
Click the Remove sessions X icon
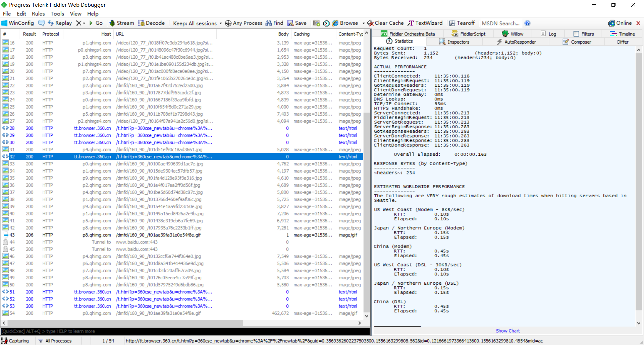(x=78, y=23)
